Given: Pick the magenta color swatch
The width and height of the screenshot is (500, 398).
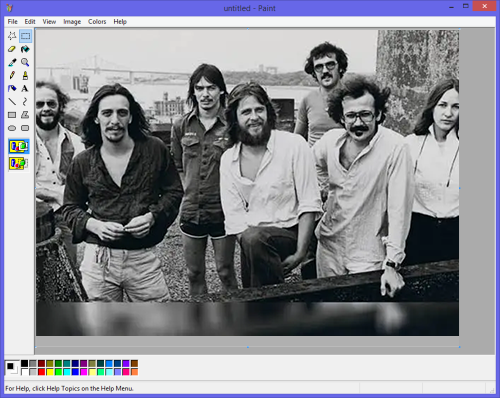Looking at the screenshot, I should (x=84, y=372).
